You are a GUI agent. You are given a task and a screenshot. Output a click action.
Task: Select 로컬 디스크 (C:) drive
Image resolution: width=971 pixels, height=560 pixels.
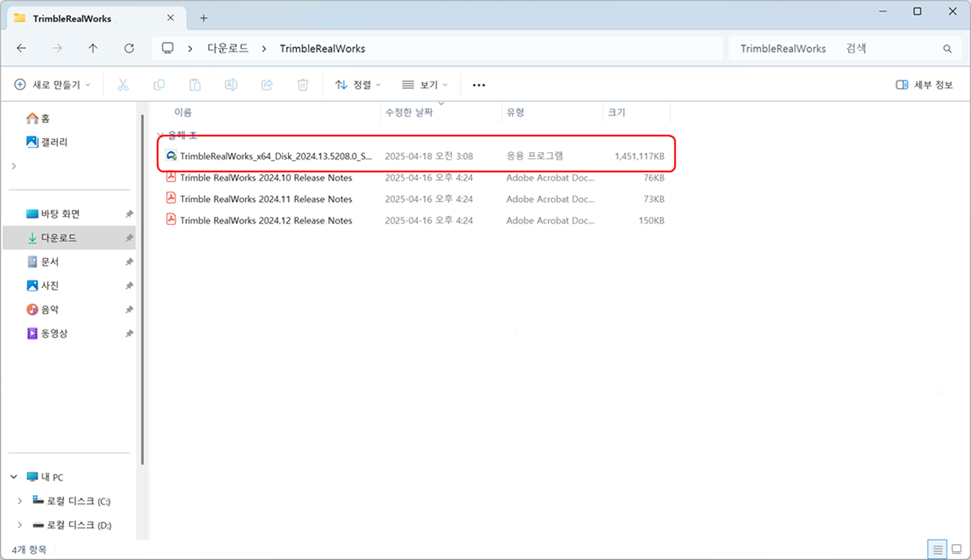tap(72, 501)
